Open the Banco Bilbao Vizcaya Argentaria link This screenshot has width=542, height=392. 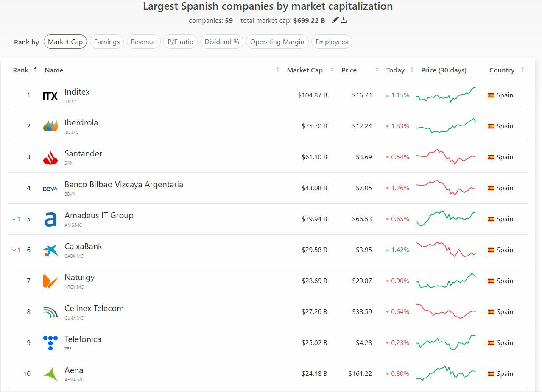(123, 185)
